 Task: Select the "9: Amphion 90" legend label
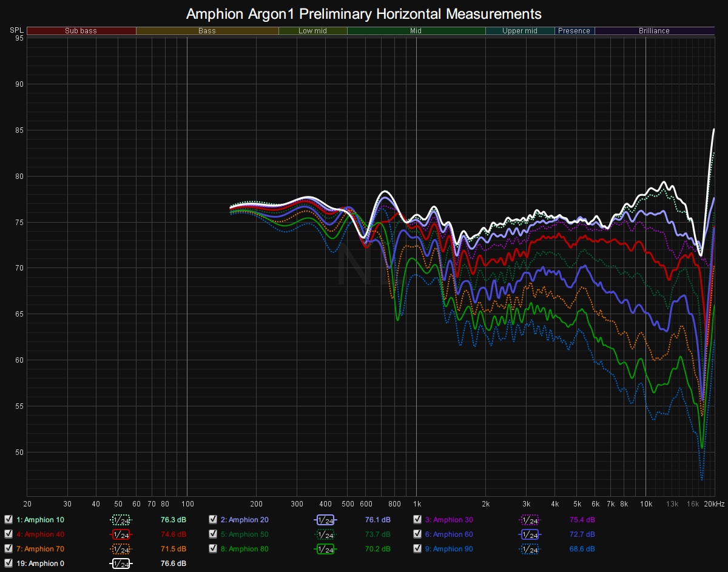(449, 549)
